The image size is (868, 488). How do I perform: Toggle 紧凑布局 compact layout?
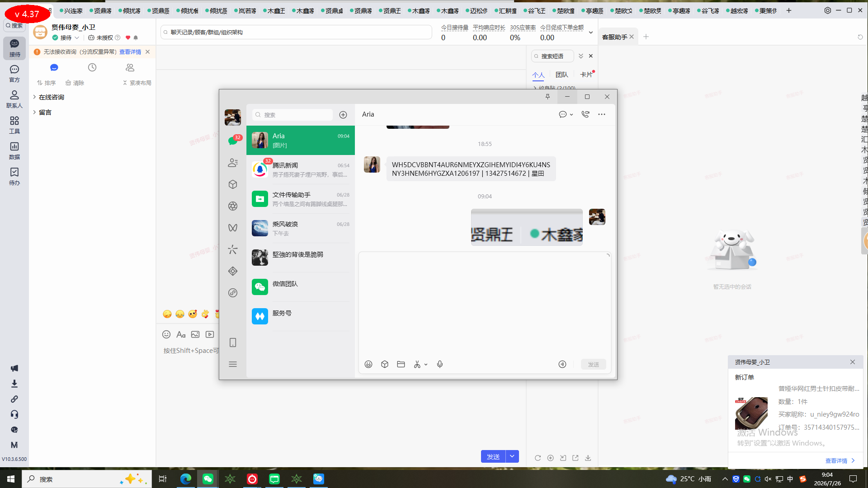(137, 83)
